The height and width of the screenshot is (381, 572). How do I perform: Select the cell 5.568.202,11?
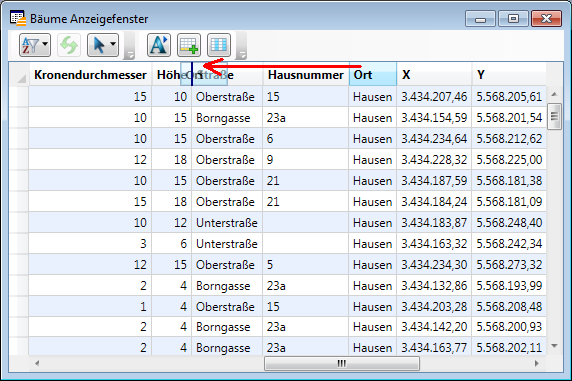(x=509, y=347)
